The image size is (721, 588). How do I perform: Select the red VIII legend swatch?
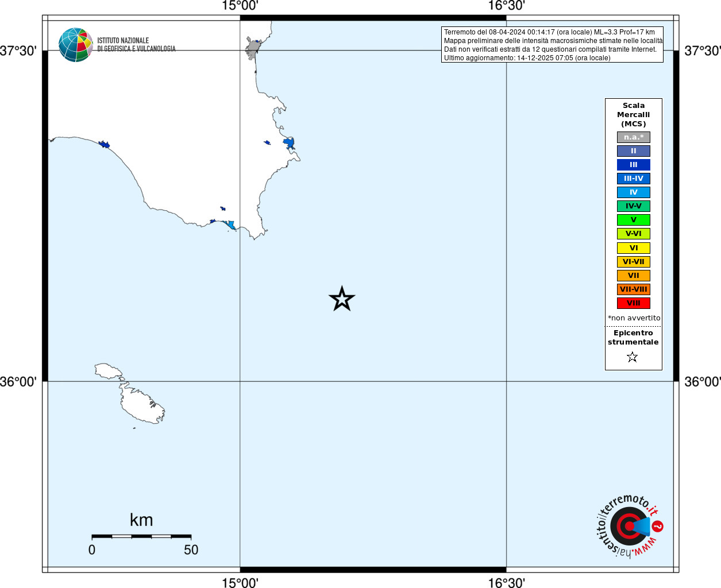634,303
